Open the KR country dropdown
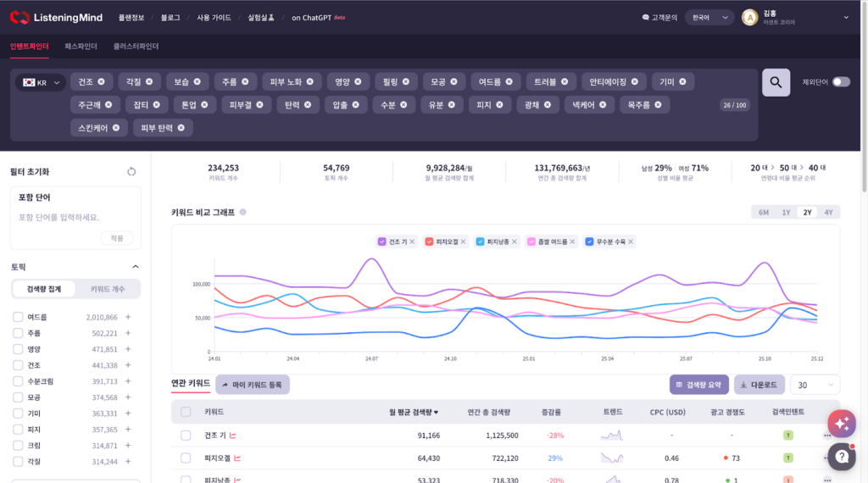 pyautogui.click(x=41, y=82)
